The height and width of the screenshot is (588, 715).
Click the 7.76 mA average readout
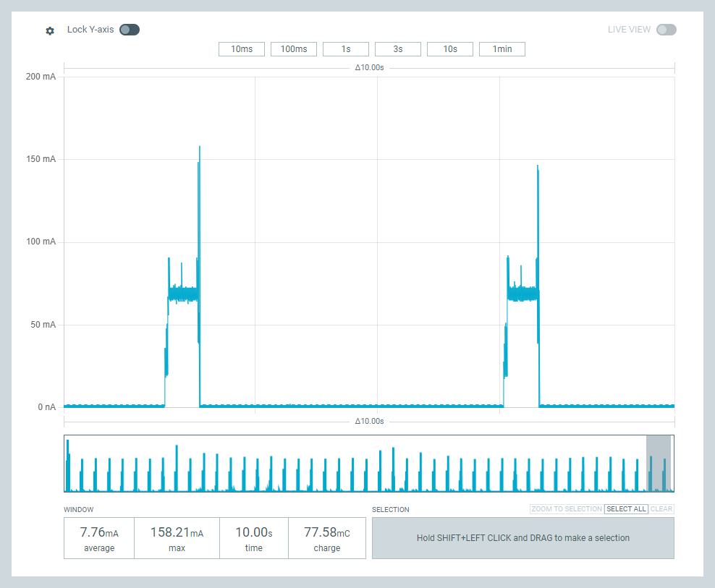tap(99, 538)
